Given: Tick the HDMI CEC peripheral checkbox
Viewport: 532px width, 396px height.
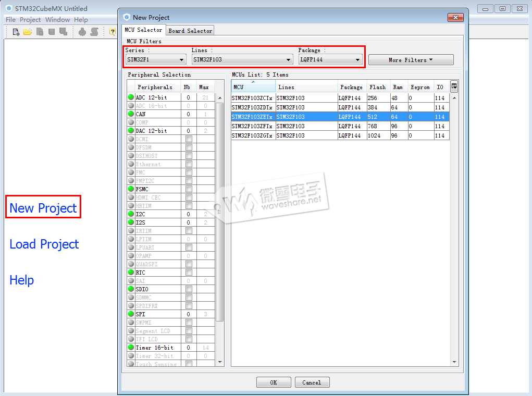Looking at the screenshot, I should pos(189,197).
